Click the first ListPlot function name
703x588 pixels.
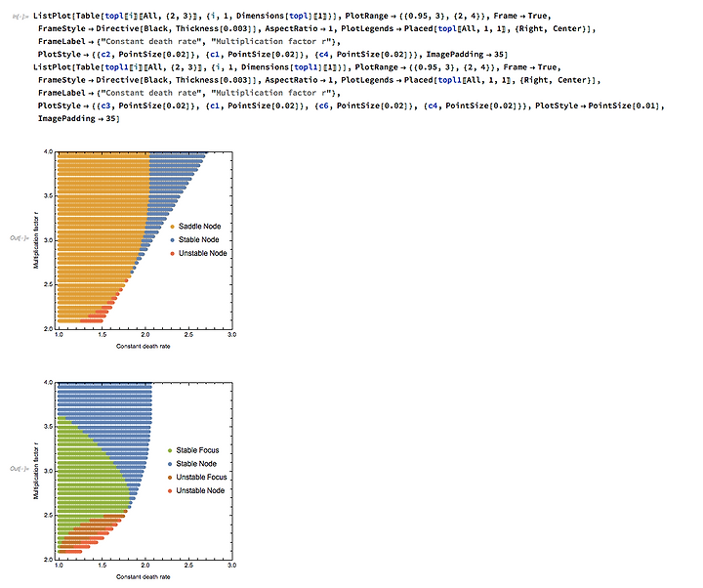pyautogui.click(x=53, y=16)
